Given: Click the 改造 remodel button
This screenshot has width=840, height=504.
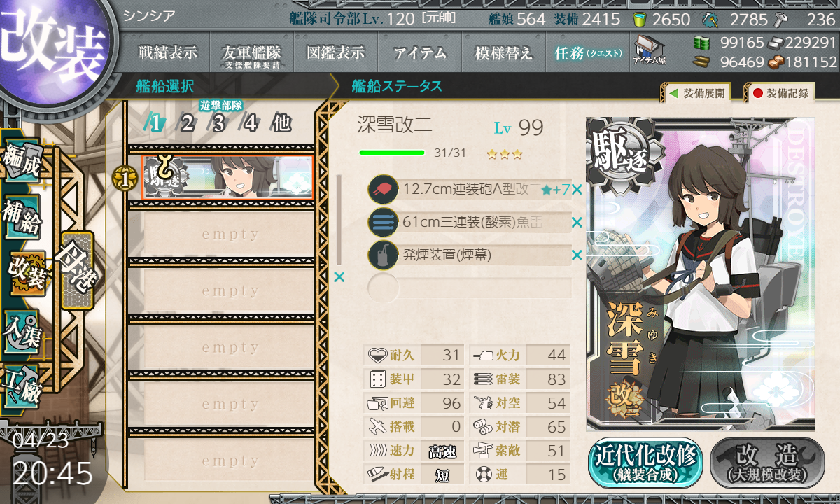Looking at the screenshot, I should 767,463.
